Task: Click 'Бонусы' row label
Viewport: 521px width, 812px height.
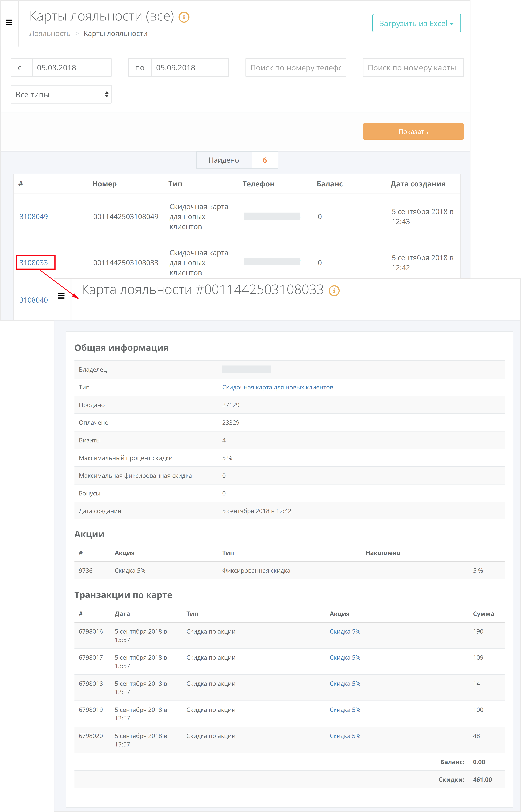Action: [90, 493]
